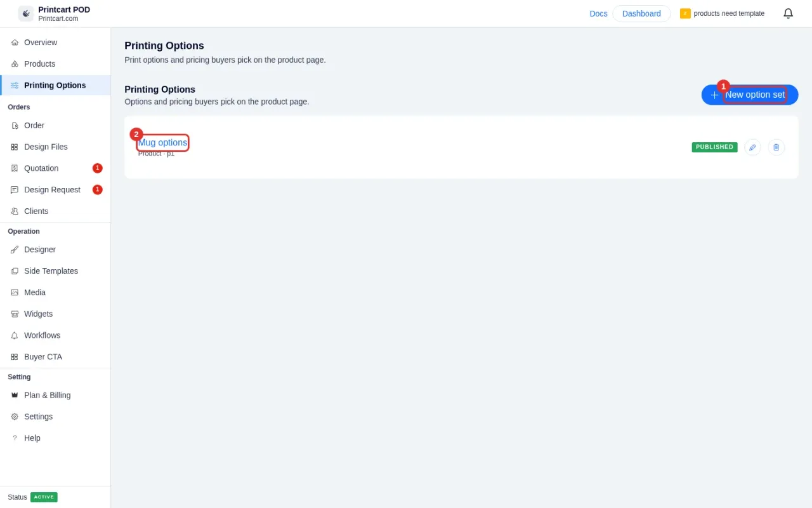
Task: Click the Printcart.com text in header
Action: pos(58,19)
